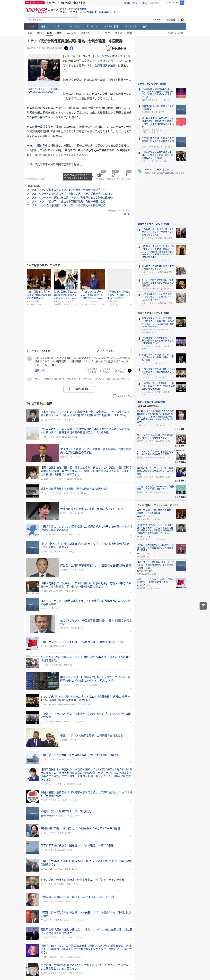The image size is (210, 980).
Task: Open related article アングル：ＣＯＰ３０に多数の米企業
Action: [x=70, y=197]
